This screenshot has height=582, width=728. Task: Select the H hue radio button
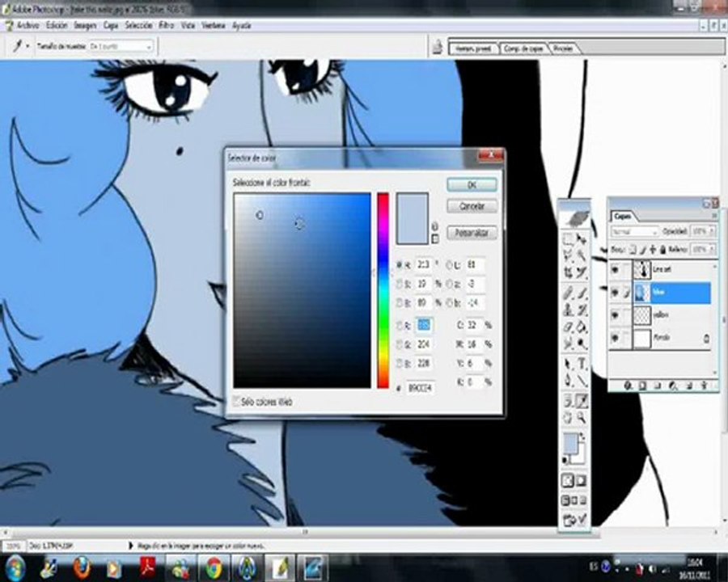400,265
